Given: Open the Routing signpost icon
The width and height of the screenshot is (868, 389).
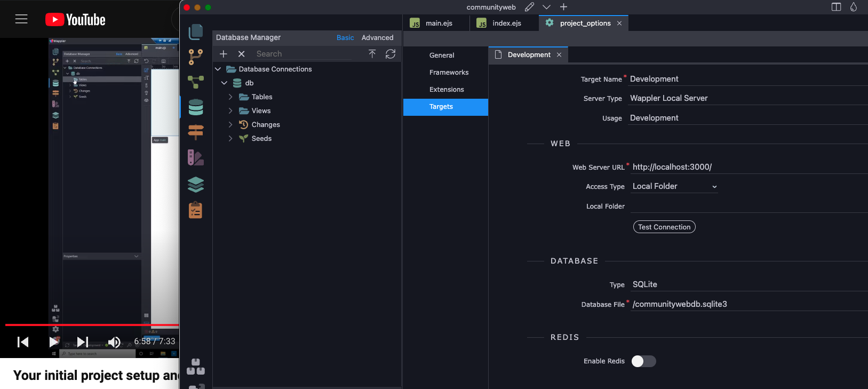Looking at the screenshot, I should click(196, 131).
